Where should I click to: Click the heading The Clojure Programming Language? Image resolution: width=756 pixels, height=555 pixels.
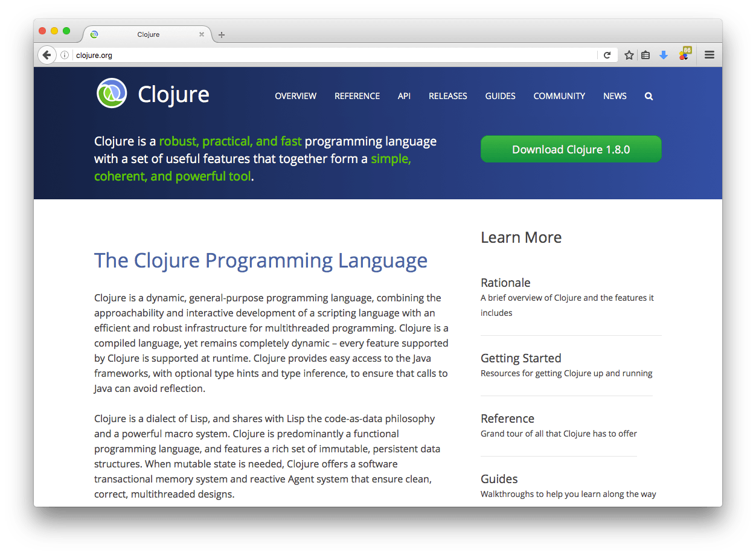tap(261, 260)
